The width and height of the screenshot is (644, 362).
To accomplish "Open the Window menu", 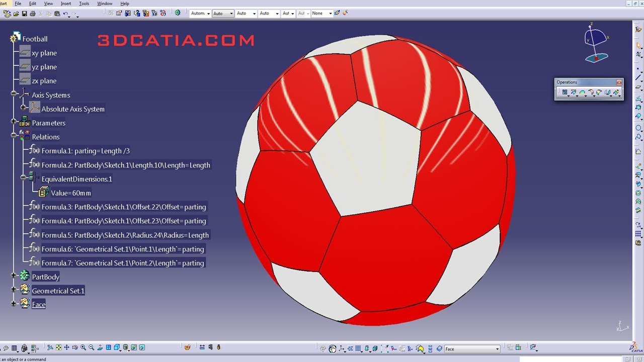I will 105,4.
